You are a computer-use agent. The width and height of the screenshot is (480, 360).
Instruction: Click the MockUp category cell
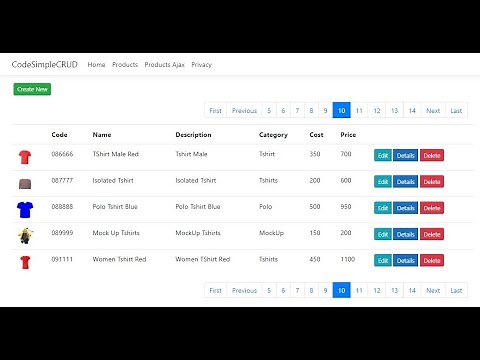(x=271, y=233)
